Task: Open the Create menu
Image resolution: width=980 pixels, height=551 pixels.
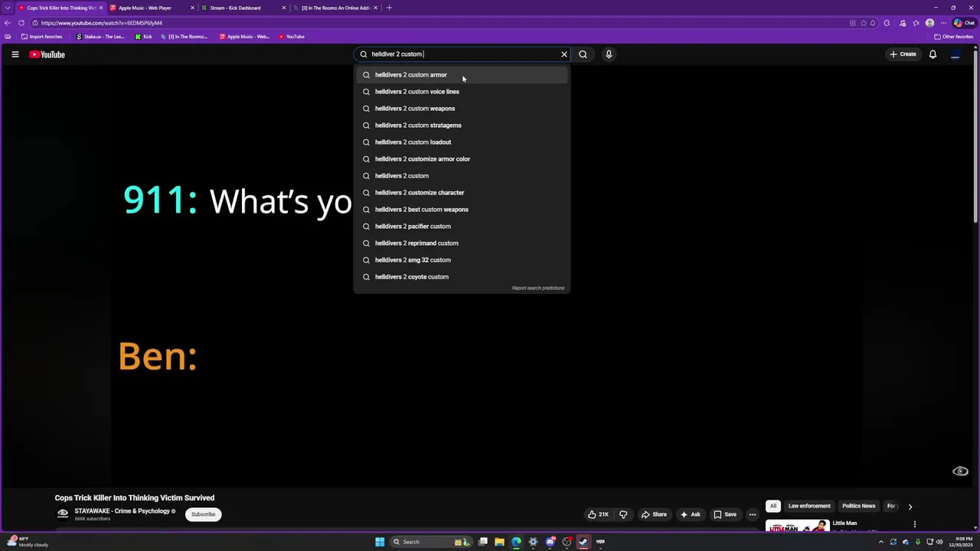Action: 903,54
